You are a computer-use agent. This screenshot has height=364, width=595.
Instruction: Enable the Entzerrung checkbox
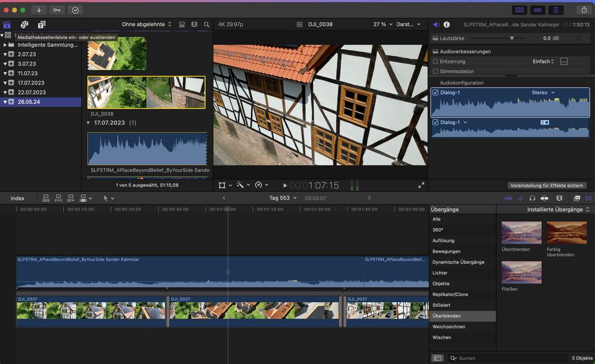436,61
